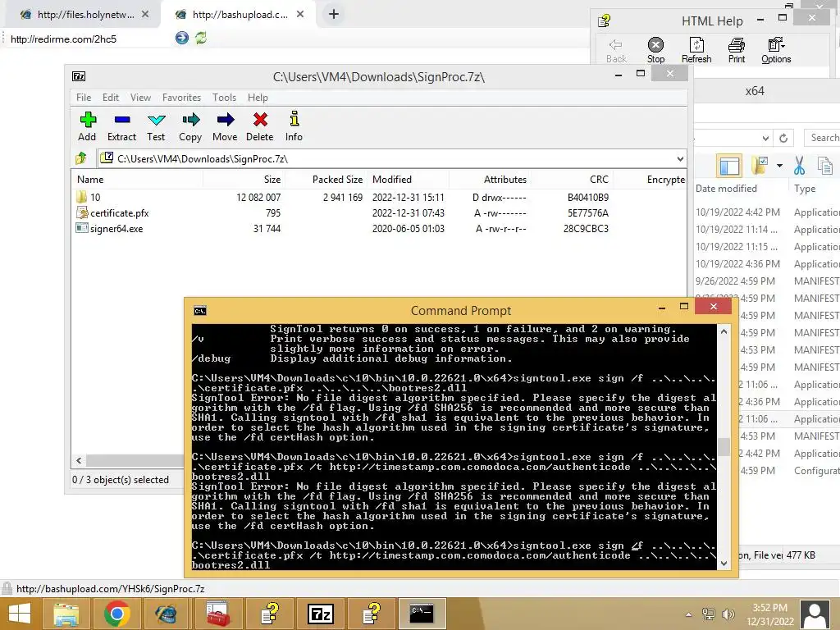The width and height of the screenshot is (840, 630).
Task: Select certificate.pfx in the archive list
Action: (x=112, y=213)
